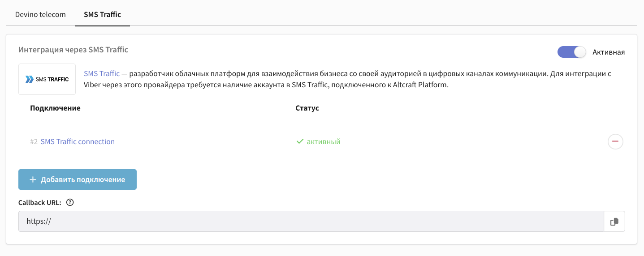Viewport: 644px width, 256px height.
Task: Switch to the Devino telecom tab
Action: pos(40,14)
